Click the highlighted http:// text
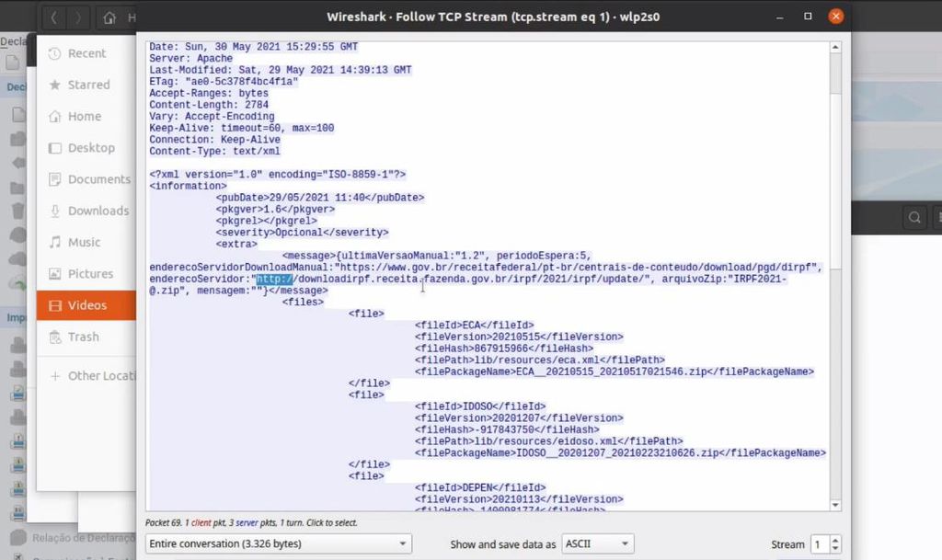942x560 pixels. (x=274, y=280)
